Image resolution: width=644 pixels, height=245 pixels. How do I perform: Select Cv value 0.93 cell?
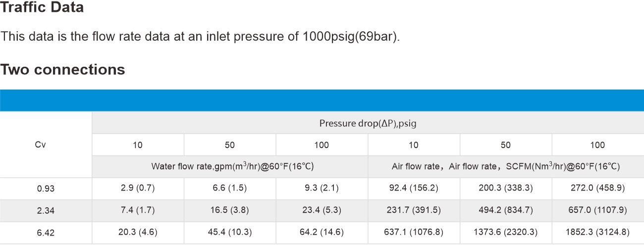[x=46, y=189]
